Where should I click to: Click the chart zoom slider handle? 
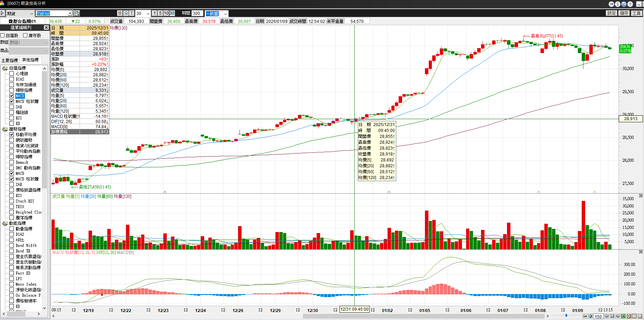point(566,315)
